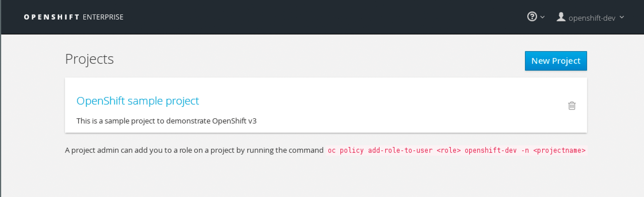The width and height of the screenshot is (644, 197).
Task: Click the OPENSHIFT logo wordmark
Action: click(x=51, y=17)
